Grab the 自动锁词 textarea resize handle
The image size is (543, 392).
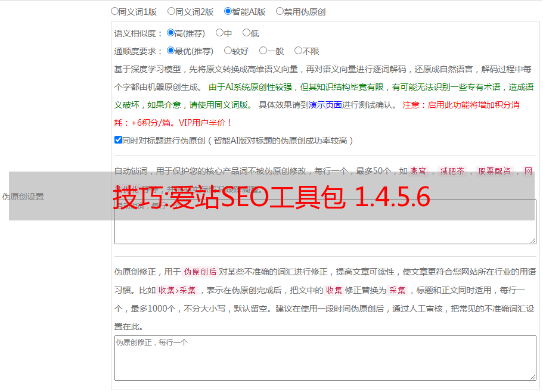coord(533,241)
